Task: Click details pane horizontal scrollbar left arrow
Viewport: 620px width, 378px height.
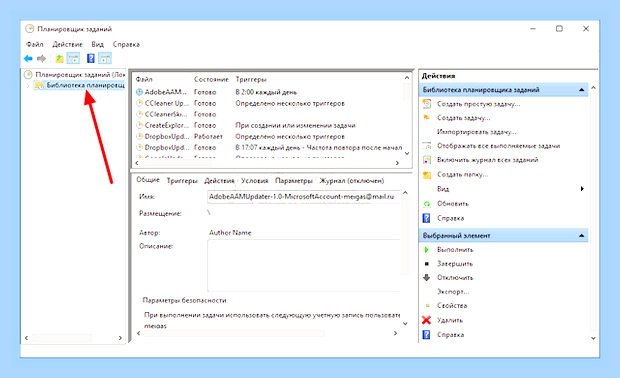Action: [x=138, y=333]
